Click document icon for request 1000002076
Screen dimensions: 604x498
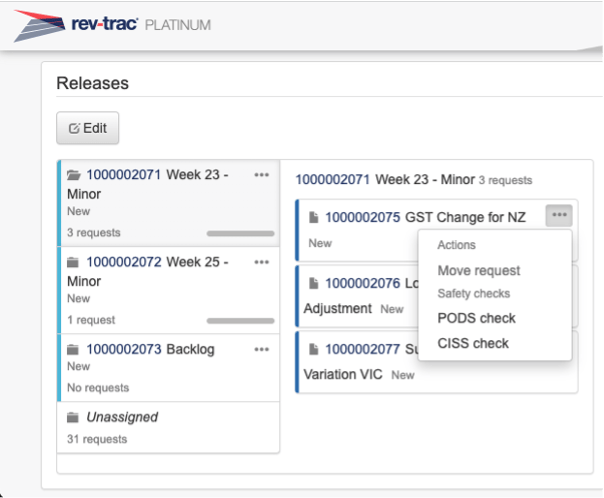point(313,283)
